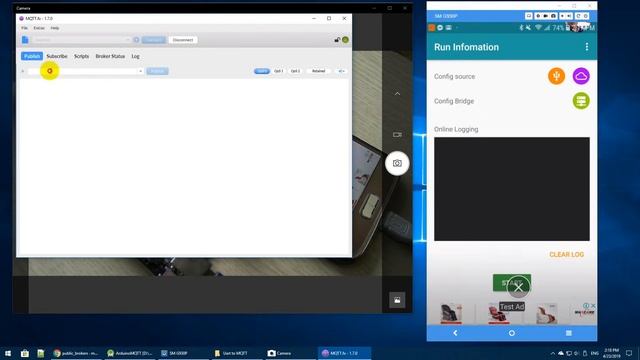This screenshot has height=360, width=640.
Task: Switch to SM-G930F taskbar item
Action: [183, 353]
